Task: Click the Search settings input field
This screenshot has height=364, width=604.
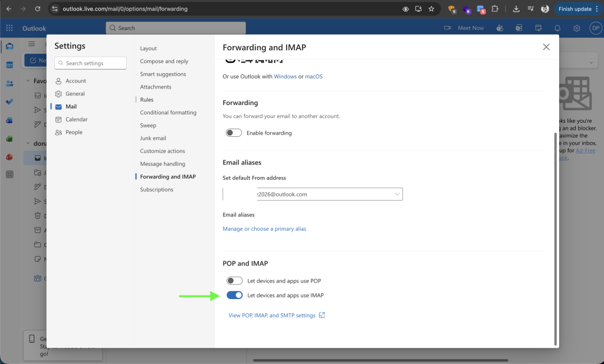Action: [x=90, y=63]
